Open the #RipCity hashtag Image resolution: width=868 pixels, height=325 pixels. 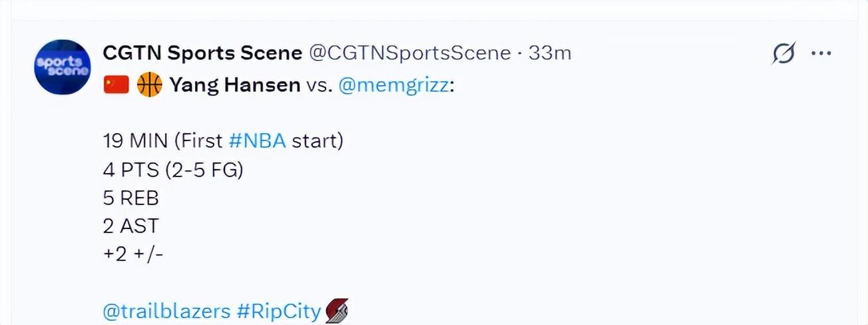280,311
